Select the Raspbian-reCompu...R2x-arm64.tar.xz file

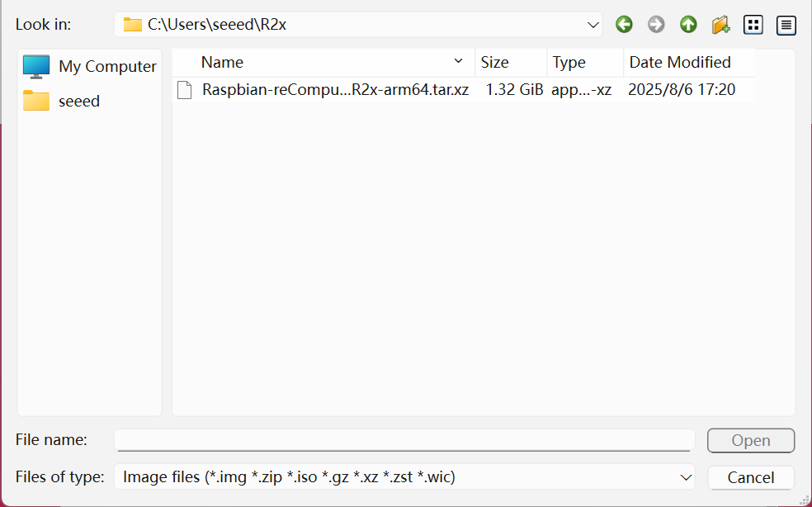point(335,90)
